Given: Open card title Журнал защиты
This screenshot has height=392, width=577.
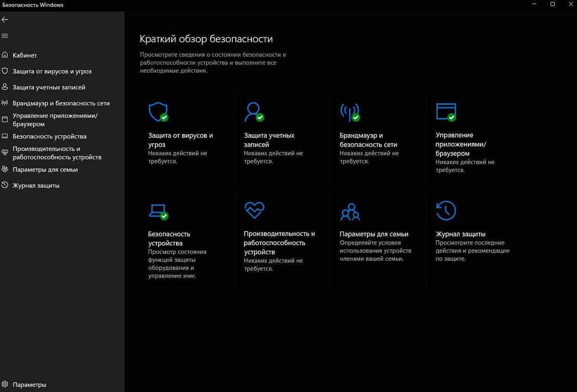Looking at the screenshot, I should pos(461,234).
